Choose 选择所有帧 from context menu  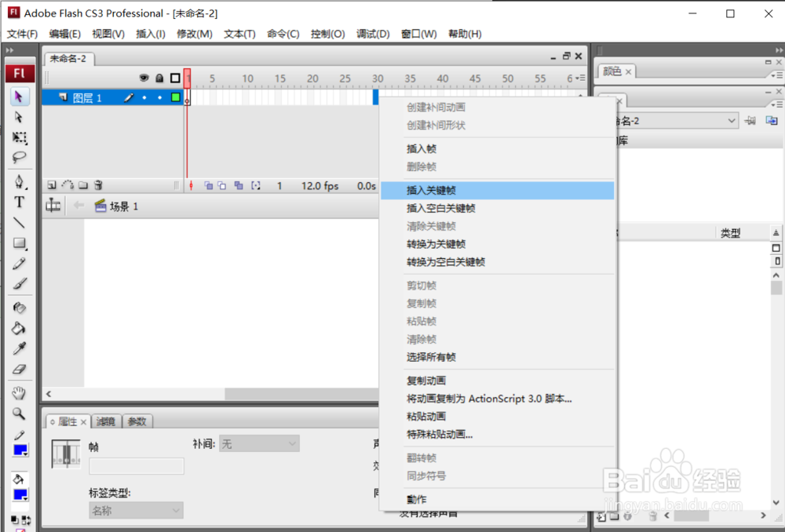(498, 357)
